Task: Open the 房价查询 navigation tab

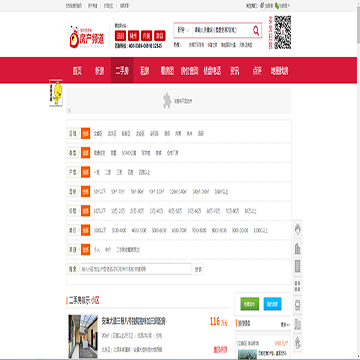Action: point(190,71)
